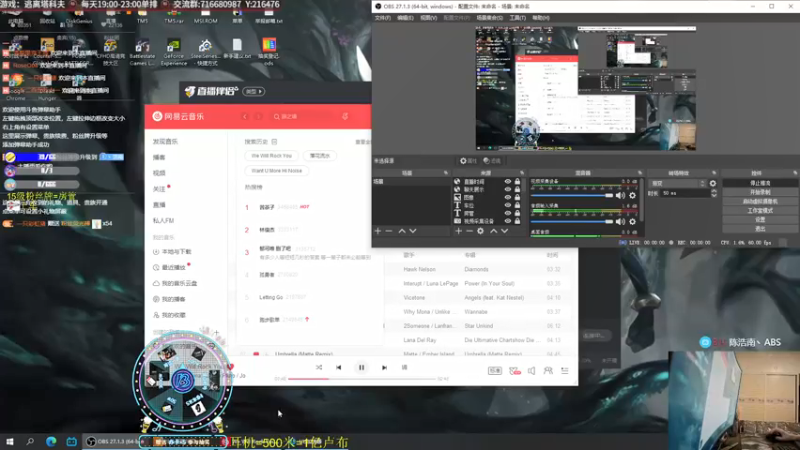Hide the 图像 source via eye icon
The image size is (800, 450).
click(508, 197)
